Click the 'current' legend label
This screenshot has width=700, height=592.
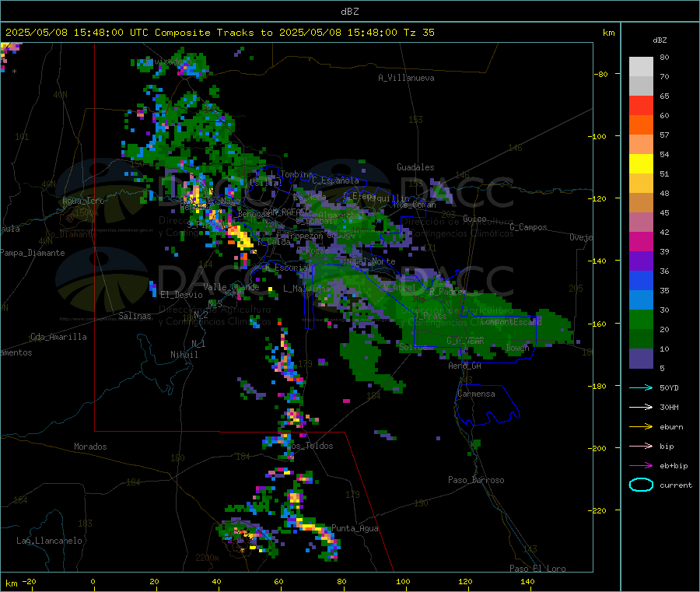pyautogui.click(x=676, y=485)
